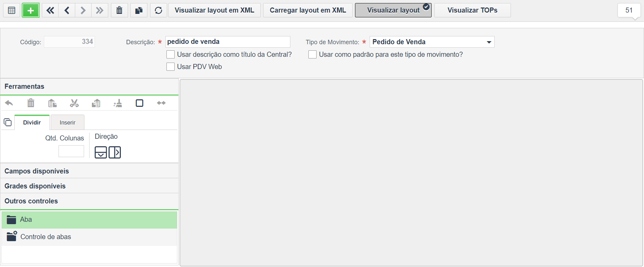Enable Usar descrição como título da Central
This screenshot has height=267, width=644.
tap(171, 54)
